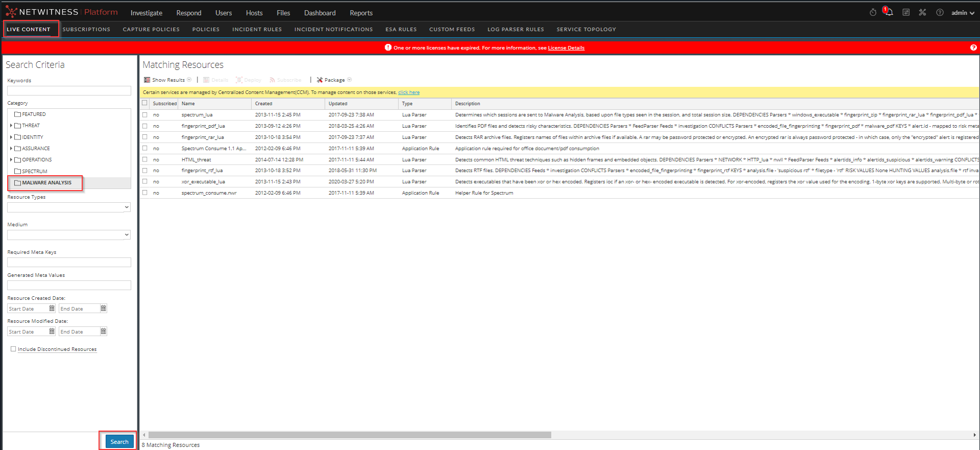The width and height of the screenshot is (980, 450).
Task: Open the Hosts menu
Action: click(254, 13)
